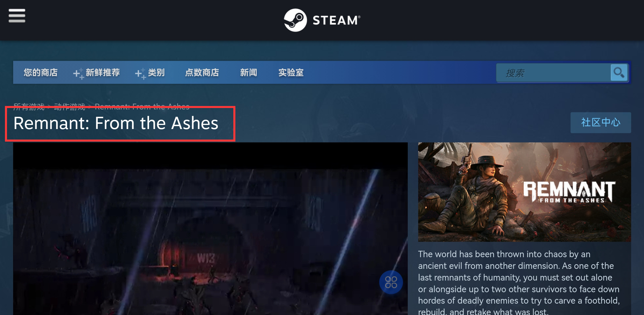The height and width of the screenshot is (315, 644).
Task: Click the game trailer video area
Action: click(210, 229)
